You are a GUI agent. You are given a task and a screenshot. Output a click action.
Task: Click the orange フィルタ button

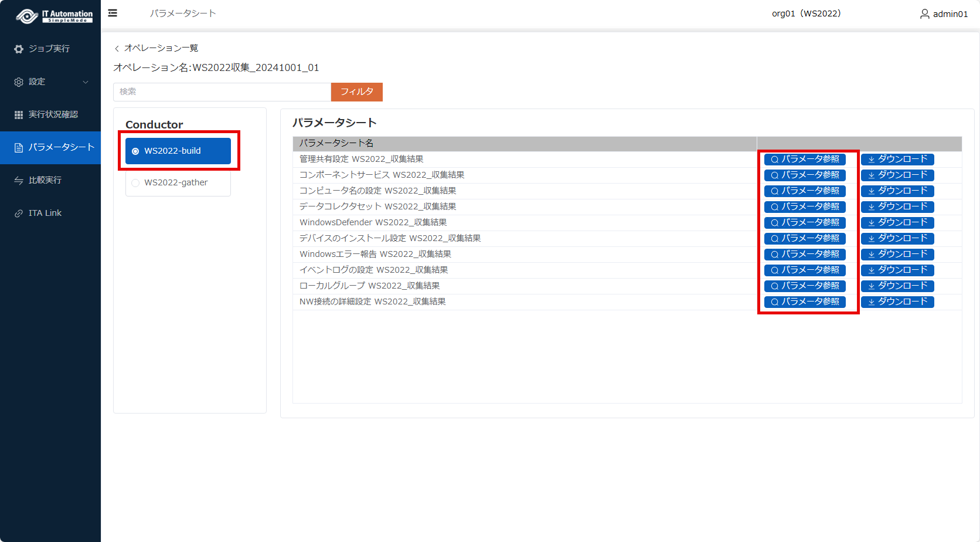coord(356,92)
